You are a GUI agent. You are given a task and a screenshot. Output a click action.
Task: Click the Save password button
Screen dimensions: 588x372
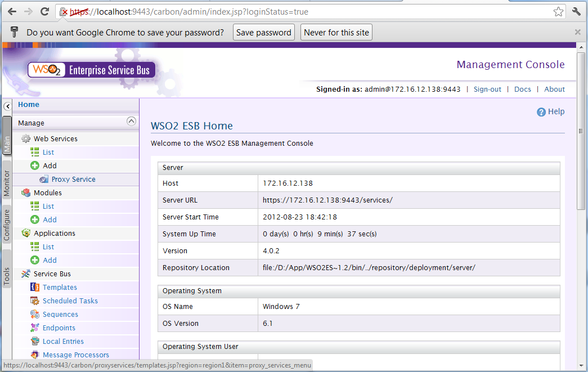point(264,32)
